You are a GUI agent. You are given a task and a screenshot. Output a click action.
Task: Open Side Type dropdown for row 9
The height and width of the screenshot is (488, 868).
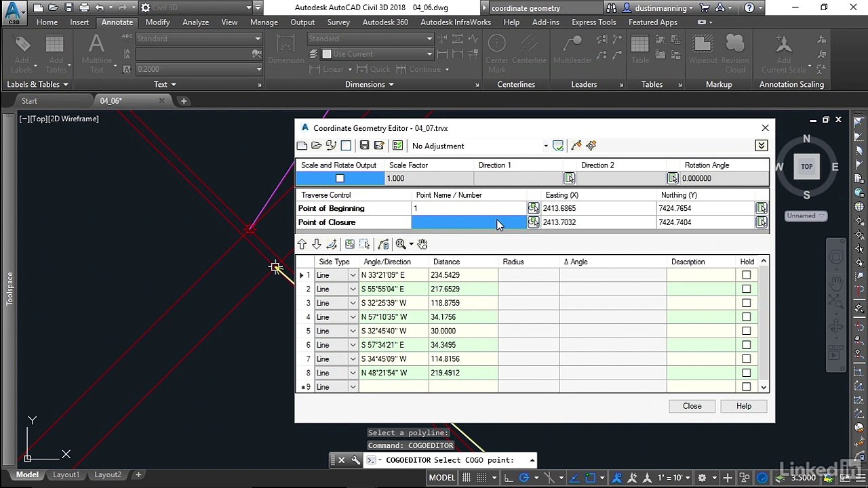353,387
